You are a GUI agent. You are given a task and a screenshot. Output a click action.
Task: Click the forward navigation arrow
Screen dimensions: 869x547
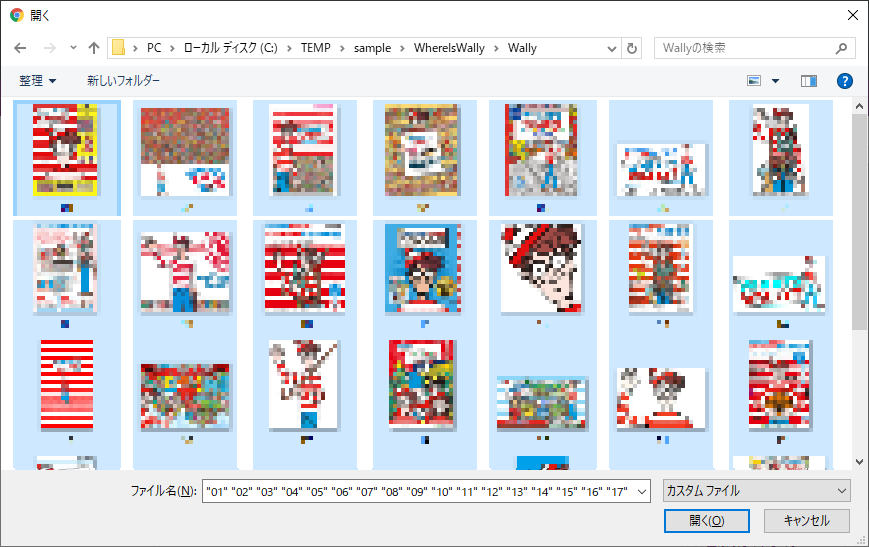pyautogui.click(x=50, y=48)
